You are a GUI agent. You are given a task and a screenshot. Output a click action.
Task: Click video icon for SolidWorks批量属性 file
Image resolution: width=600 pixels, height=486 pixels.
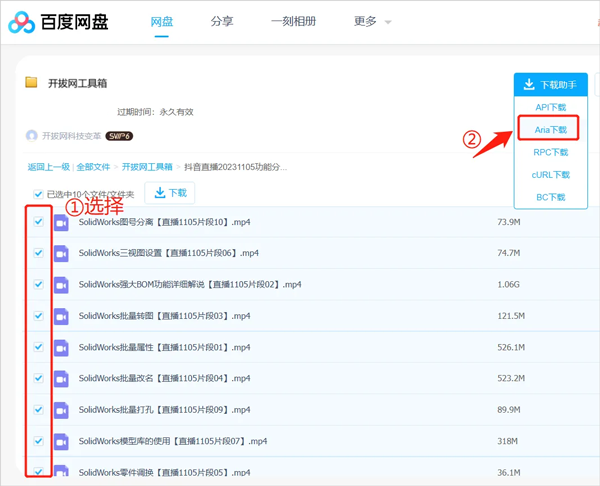click(x=61, y=347)
